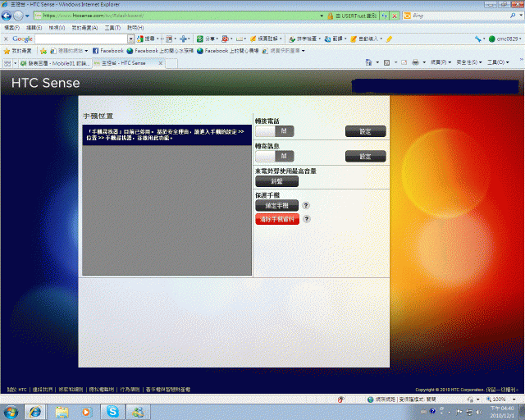Click the Google toolbar search button icon
Viewport: 525px width, 420px height.
point(140,39)
